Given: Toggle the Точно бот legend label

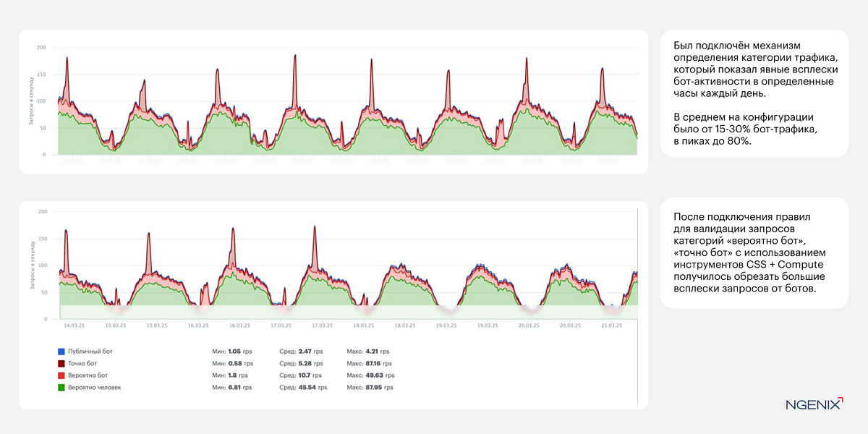Looking at the screenshot, I should [82, 364].
